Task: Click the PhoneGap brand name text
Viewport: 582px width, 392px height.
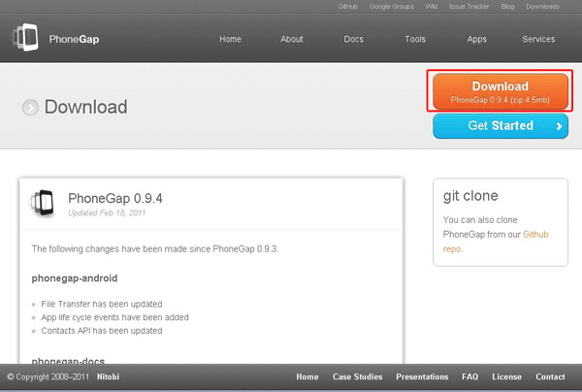Action: point(74,40)
